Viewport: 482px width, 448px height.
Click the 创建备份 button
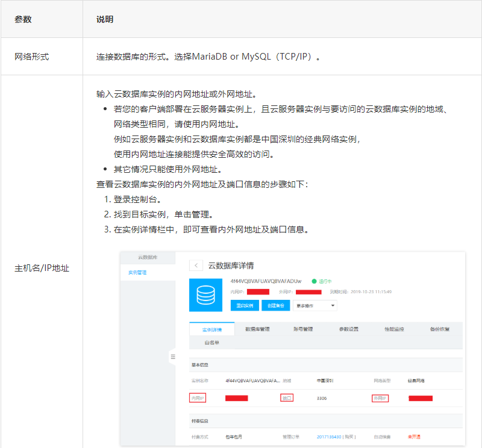(275, 305)
